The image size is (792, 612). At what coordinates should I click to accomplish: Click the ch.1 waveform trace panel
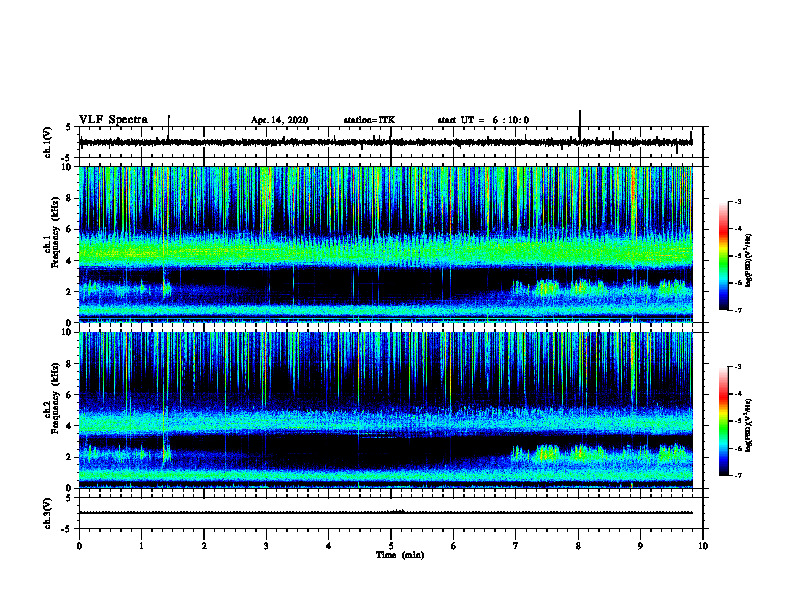pos(391,142)
